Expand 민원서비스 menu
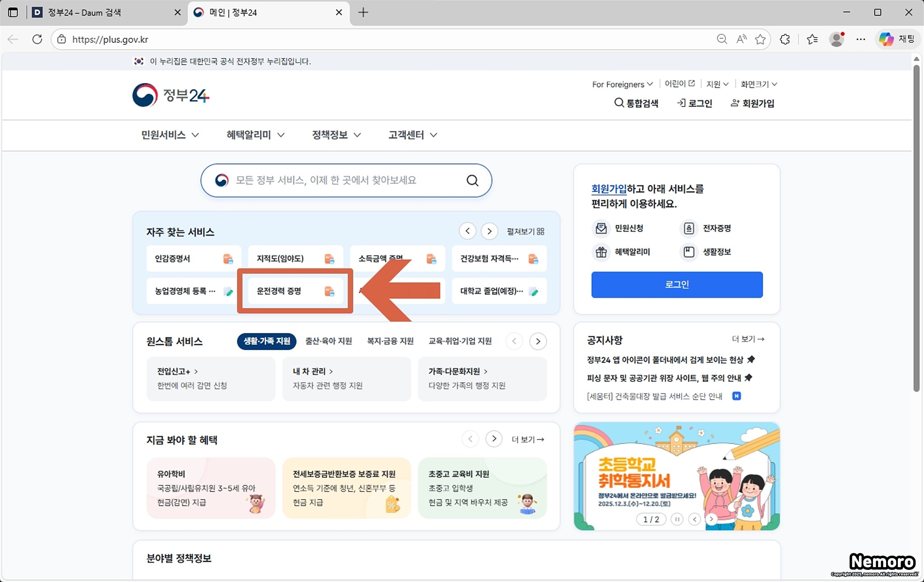 tap(170, 135)
